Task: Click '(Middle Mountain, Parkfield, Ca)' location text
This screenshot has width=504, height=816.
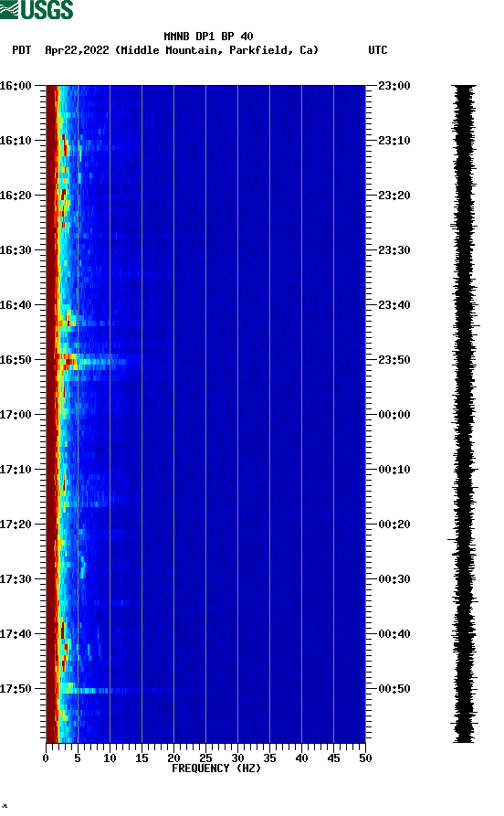Action: click(x=217, y=50)
